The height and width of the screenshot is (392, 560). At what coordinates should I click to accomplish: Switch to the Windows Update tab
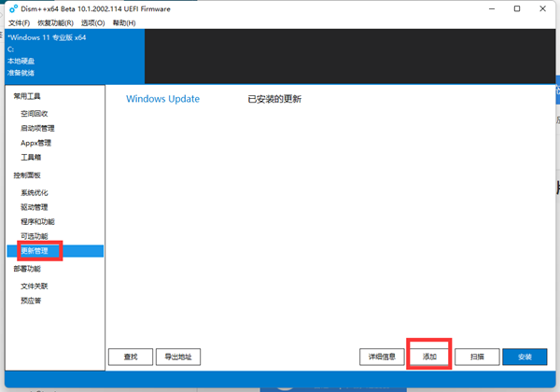[x=162, y=99]
